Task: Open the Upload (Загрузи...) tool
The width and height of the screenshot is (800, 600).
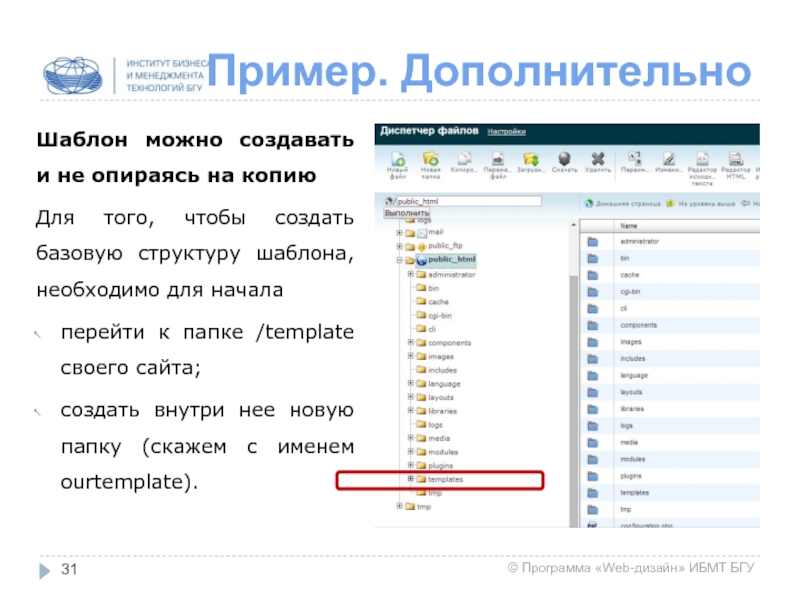Action: (x=531, y=162)
